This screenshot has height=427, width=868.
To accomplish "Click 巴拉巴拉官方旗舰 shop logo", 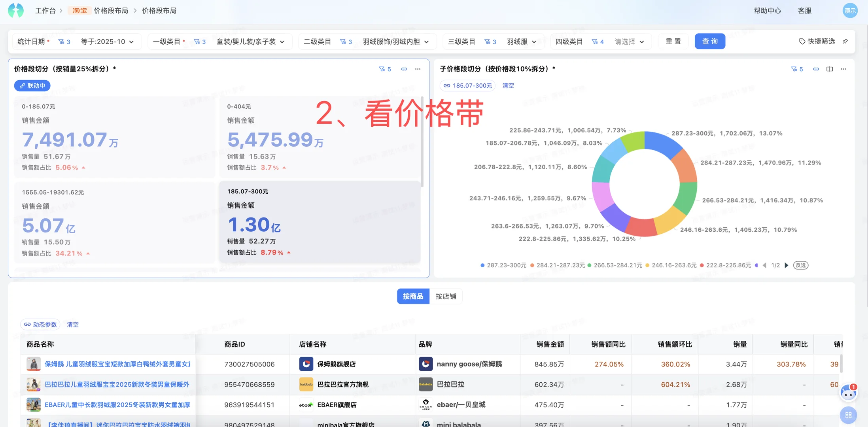I will point(306,384).
